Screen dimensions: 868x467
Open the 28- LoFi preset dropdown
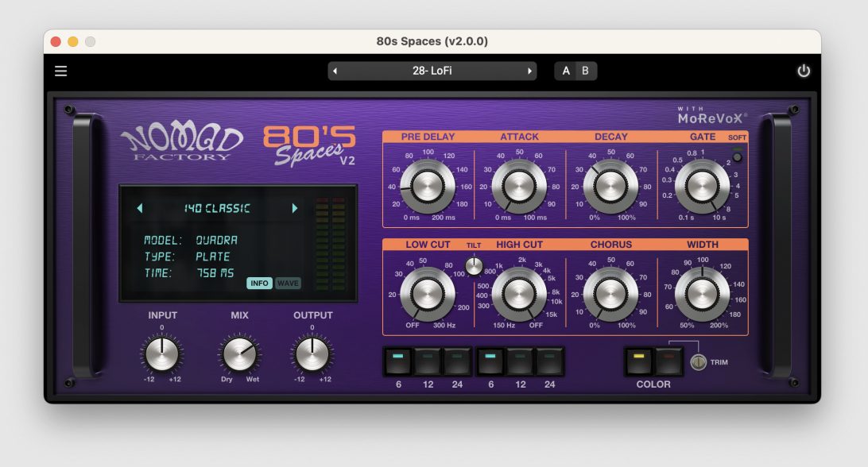pos(432,71)
